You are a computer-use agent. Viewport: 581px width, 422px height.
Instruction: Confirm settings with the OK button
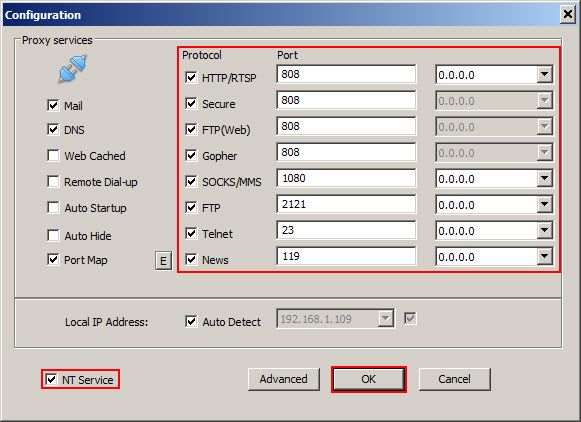point(369,379)
